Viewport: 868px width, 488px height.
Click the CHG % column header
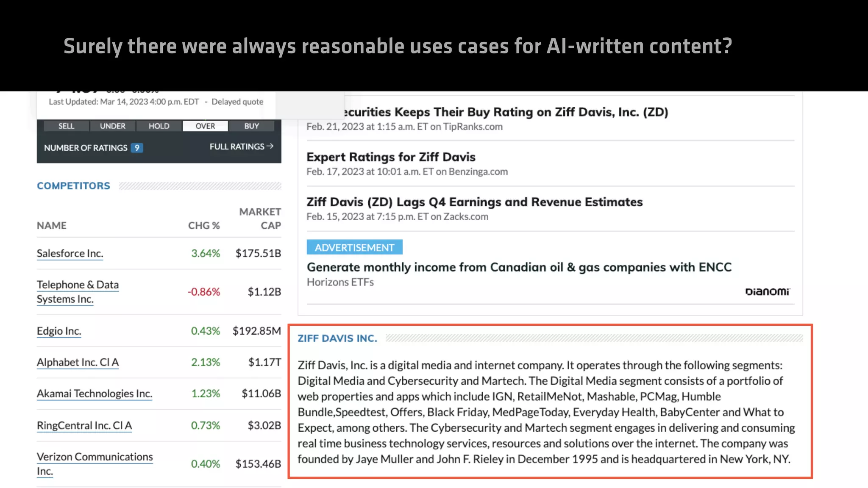pyautogui.click(x=204, y=225)
